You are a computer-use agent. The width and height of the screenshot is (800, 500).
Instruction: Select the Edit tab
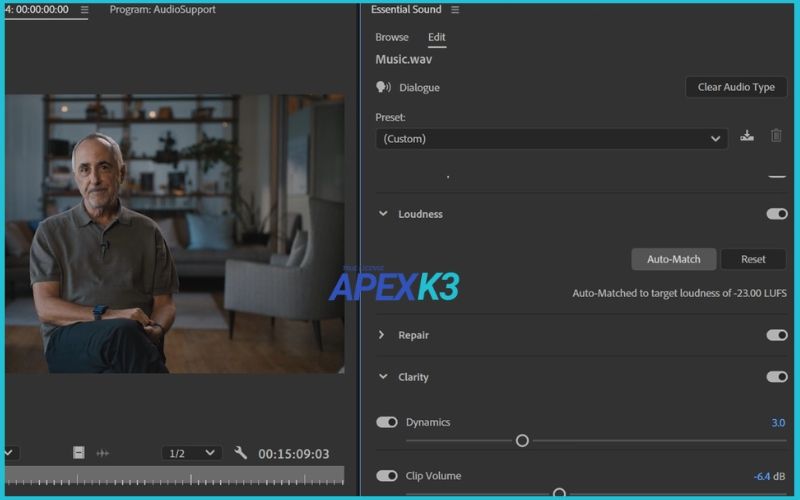pyautogui.click(x=437, y=37)
